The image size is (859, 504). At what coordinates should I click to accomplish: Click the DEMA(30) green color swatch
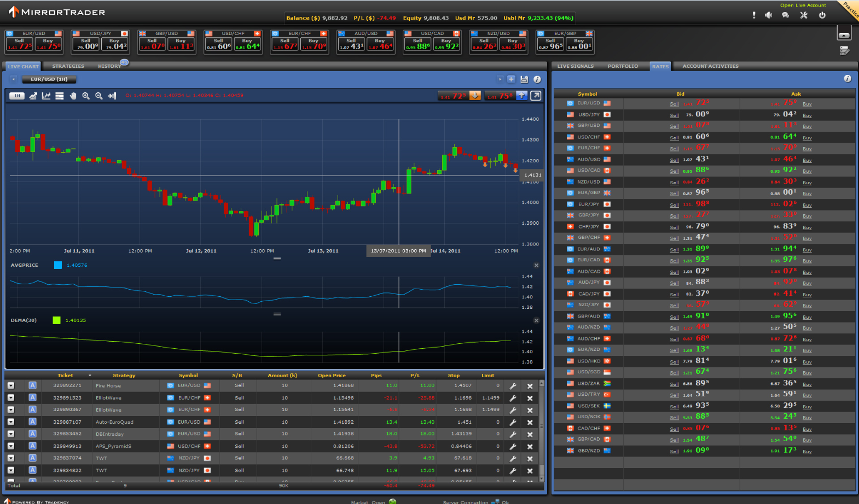coord(56,320)
